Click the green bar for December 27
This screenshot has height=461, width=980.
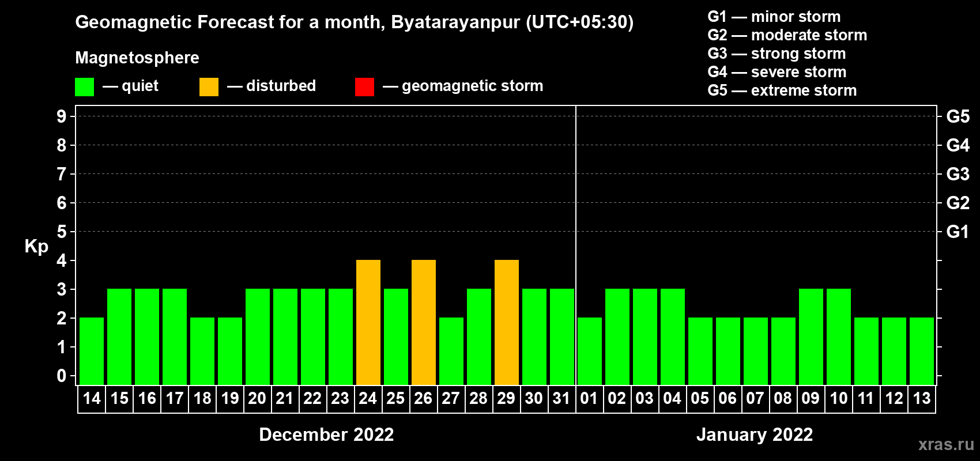(x=451, y=351)
